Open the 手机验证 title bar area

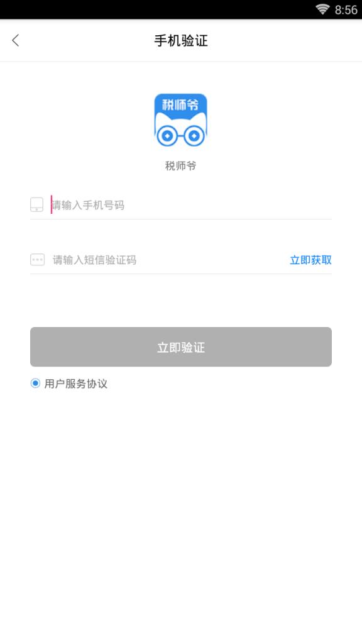[181, 40]
